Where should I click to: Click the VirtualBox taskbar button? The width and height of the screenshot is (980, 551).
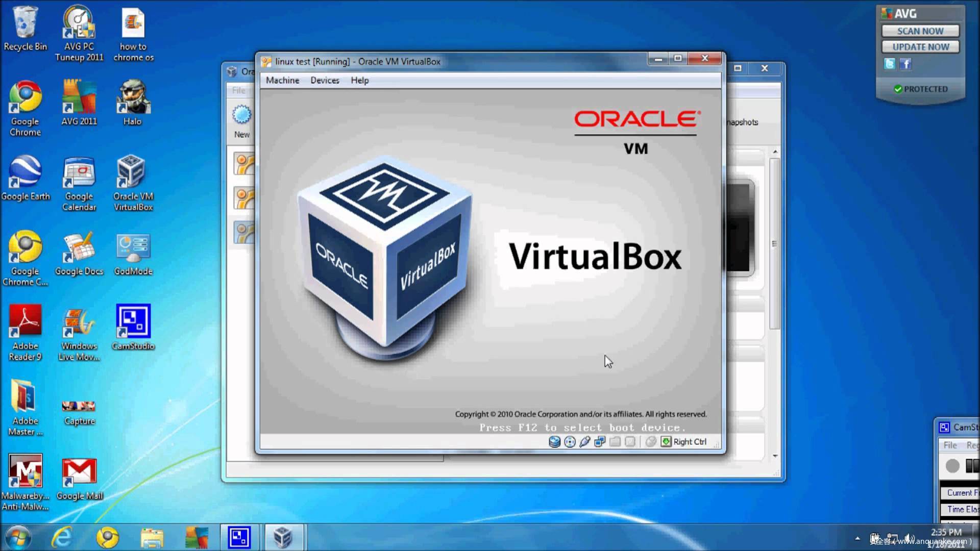point(283,537)
